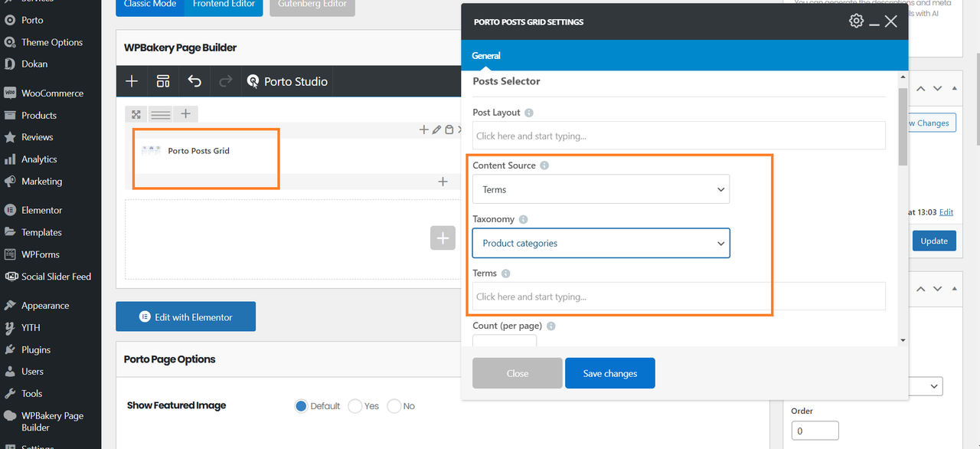The height and width of the screenshot is (449, 980).
Task: Click the Count (per page) info icon
Action: coord(550,326)
